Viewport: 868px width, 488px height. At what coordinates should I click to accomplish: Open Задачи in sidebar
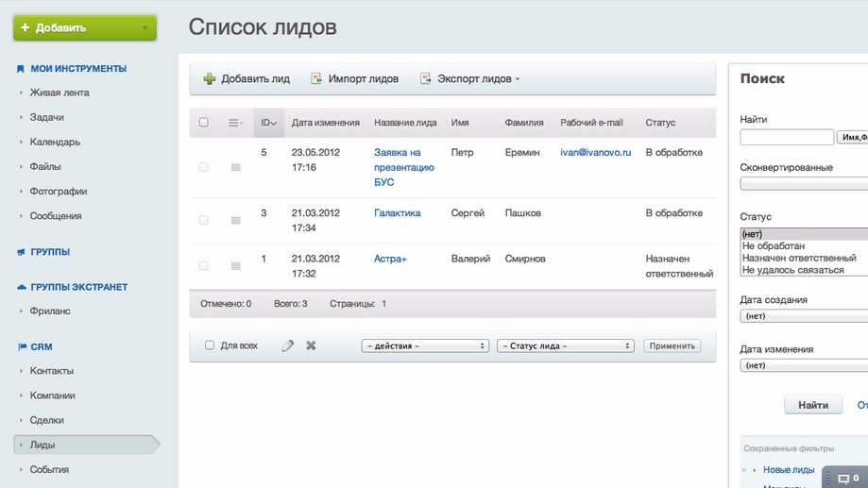click(46, 117)
